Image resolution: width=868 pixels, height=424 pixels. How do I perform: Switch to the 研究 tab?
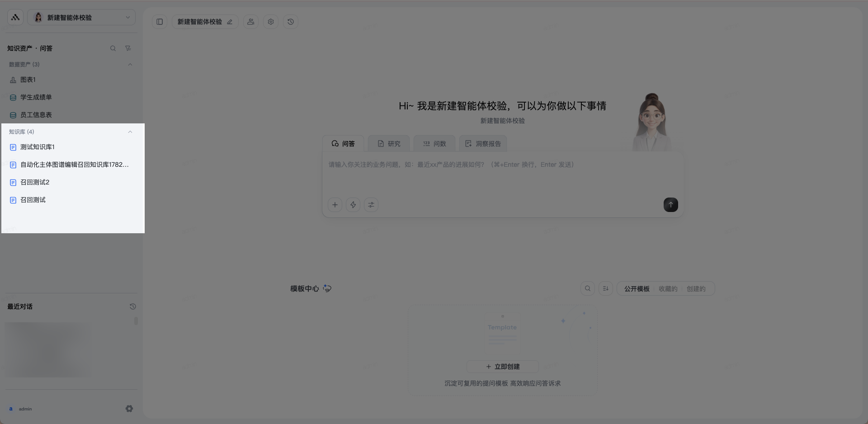click(x=389, y=144)
